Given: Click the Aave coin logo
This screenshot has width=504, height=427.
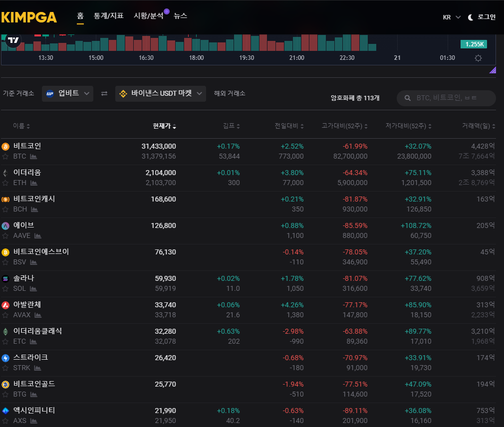Looking at the screenshot, I should [x=5, y=226].
